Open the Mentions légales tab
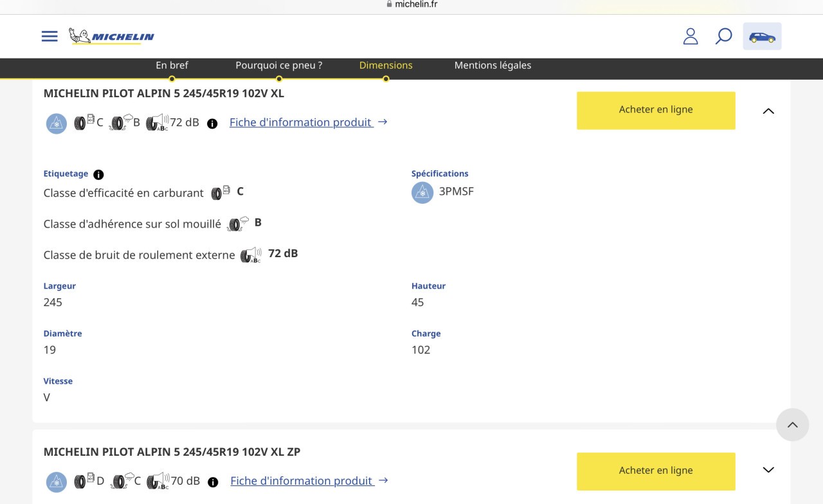This screenshot has height=504, width=823. (x=493, y=65)
